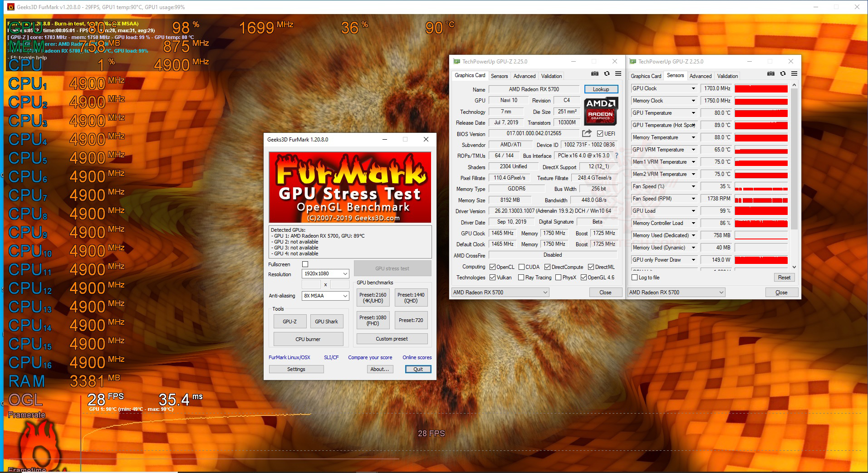868x473 pixels.
Task: Expand the Fan Speed (RPM) sensor dropdown
Action: tap(693, 199)
